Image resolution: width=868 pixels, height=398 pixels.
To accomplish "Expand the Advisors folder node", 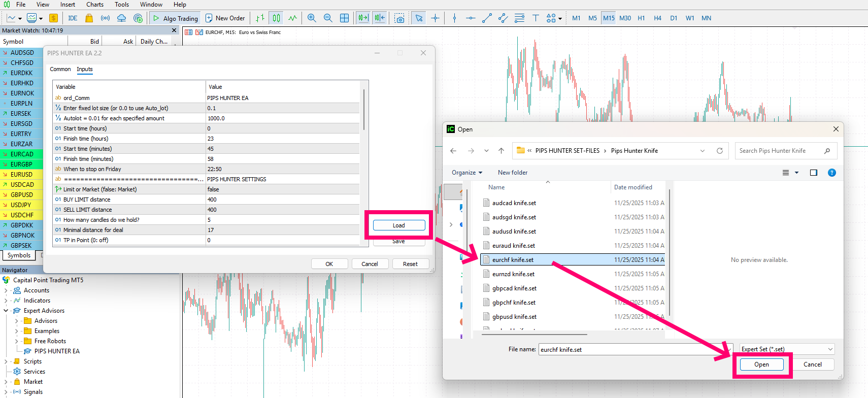I will [17, 321].
